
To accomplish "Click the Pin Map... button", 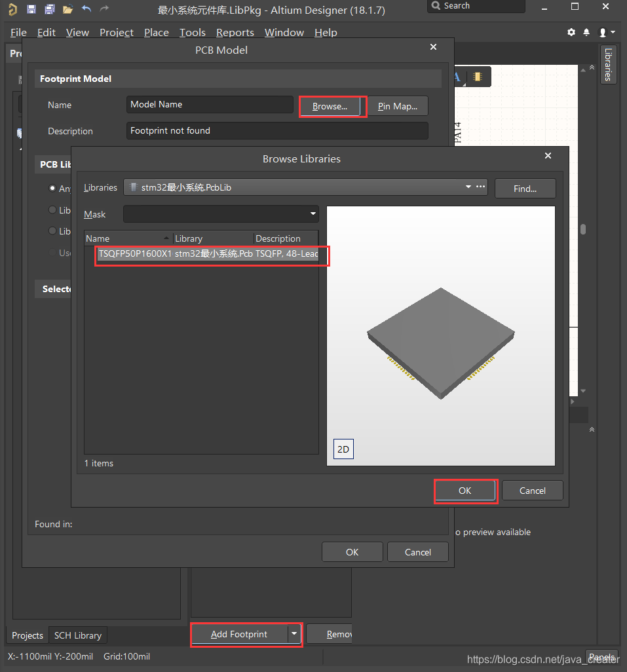I will 398,106.
